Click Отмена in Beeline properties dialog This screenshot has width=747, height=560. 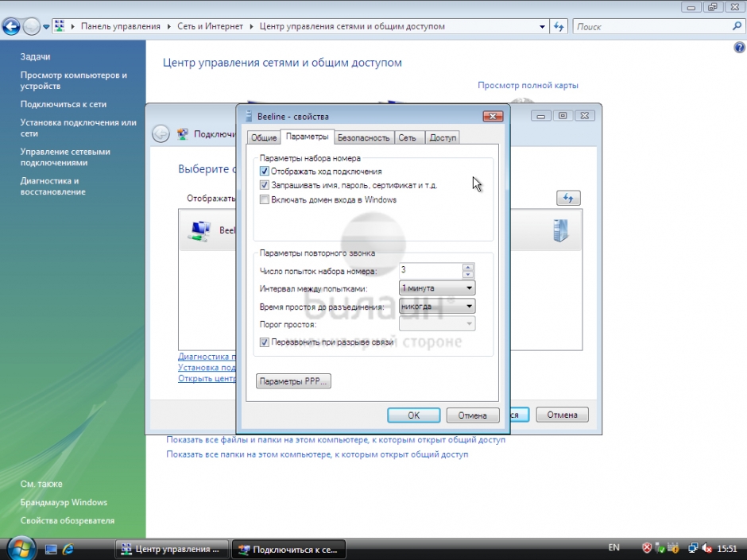[x=473, y=415]
